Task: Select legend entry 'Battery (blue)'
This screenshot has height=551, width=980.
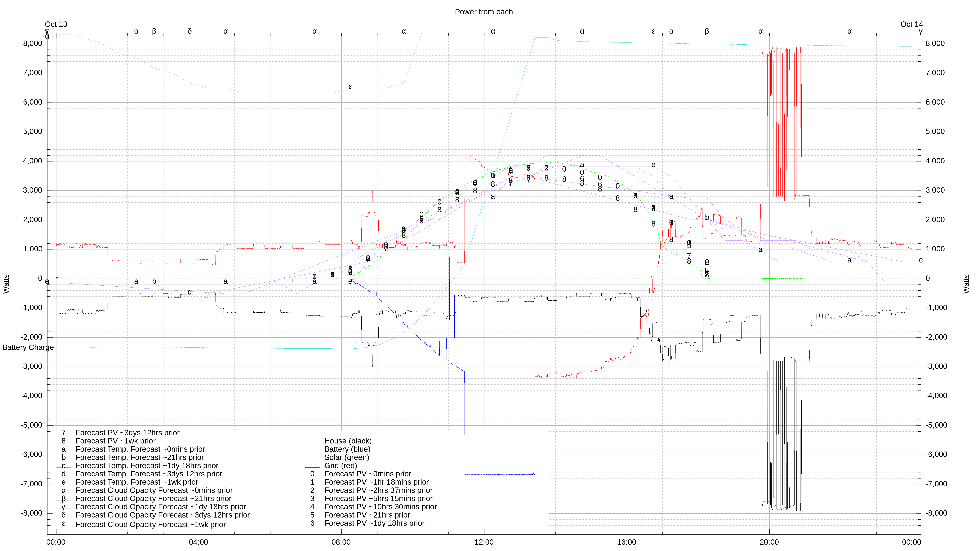Action: pos(347,449)
